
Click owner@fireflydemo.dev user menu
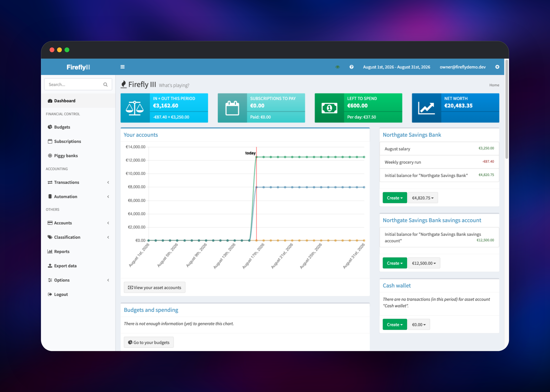pos(462,67)
